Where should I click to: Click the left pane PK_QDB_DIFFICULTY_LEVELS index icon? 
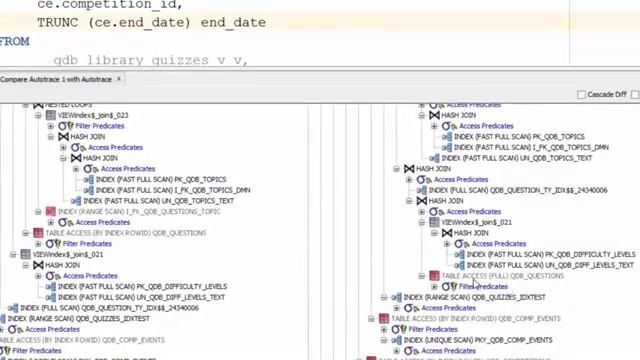[51, 287]
